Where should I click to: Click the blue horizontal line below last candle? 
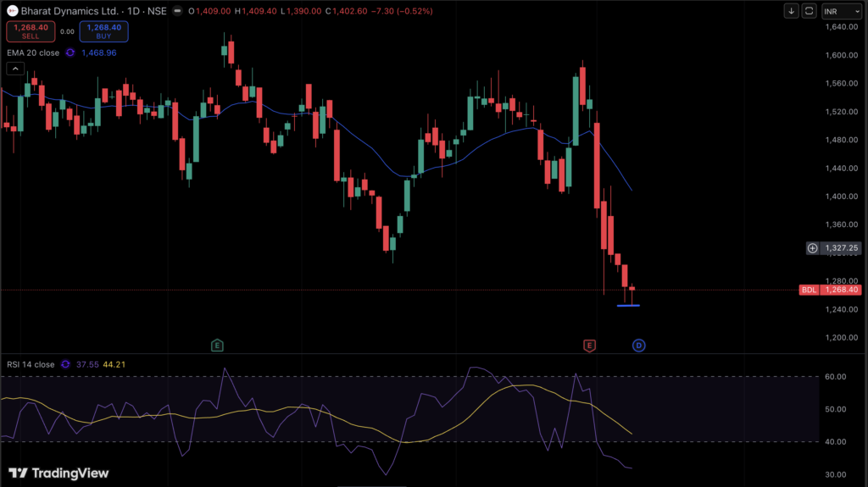click(x=628, y=305)
